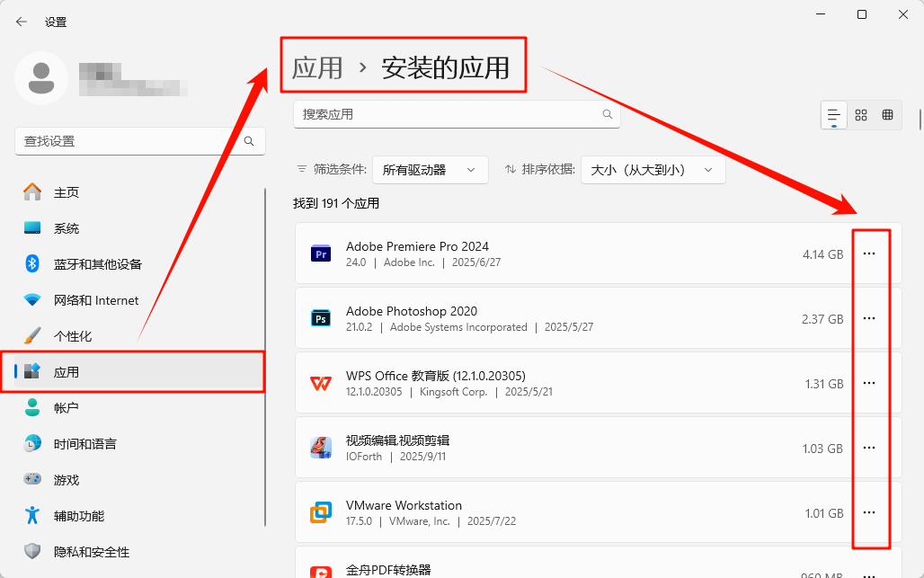Click the 蓝牙和其他设备 sidebar icon
The image size is (924, 578).
(x=31, y=263)
